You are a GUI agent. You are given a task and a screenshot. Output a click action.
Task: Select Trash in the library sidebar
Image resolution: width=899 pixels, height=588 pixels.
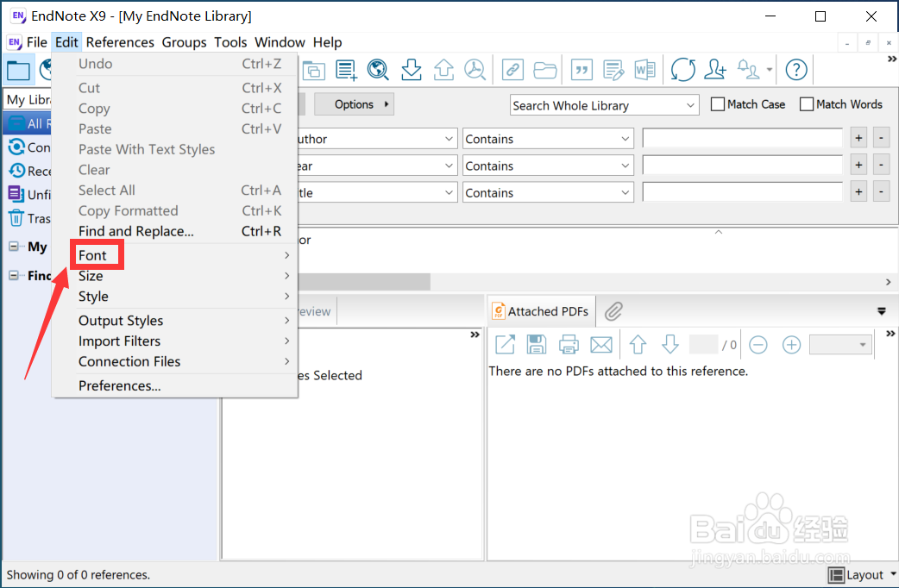click(x=30, y=218)
